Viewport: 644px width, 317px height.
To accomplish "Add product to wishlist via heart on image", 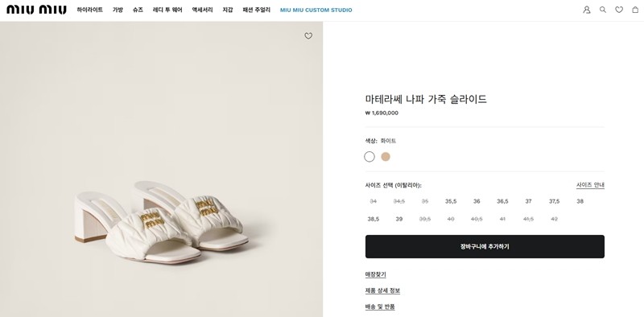I will pyautogui.click(x=308, y=35).
